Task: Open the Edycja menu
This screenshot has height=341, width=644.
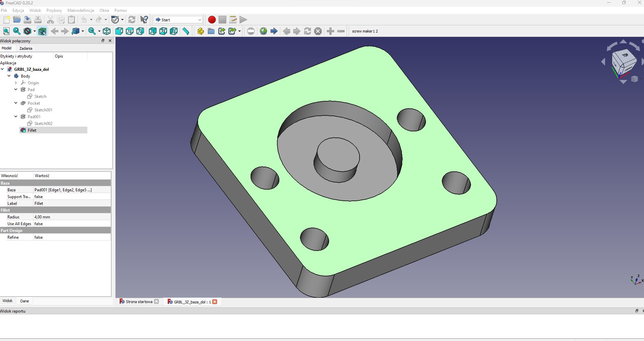Action: [x=18, y=10]
